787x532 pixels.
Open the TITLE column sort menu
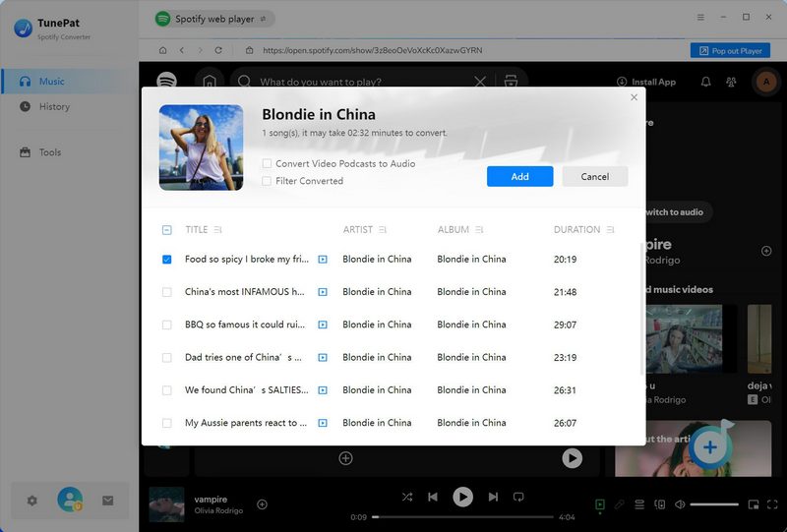coord(217,230)
